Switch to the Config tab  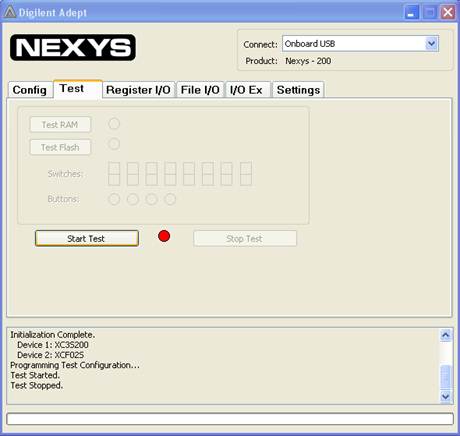[x=30, y=90]
